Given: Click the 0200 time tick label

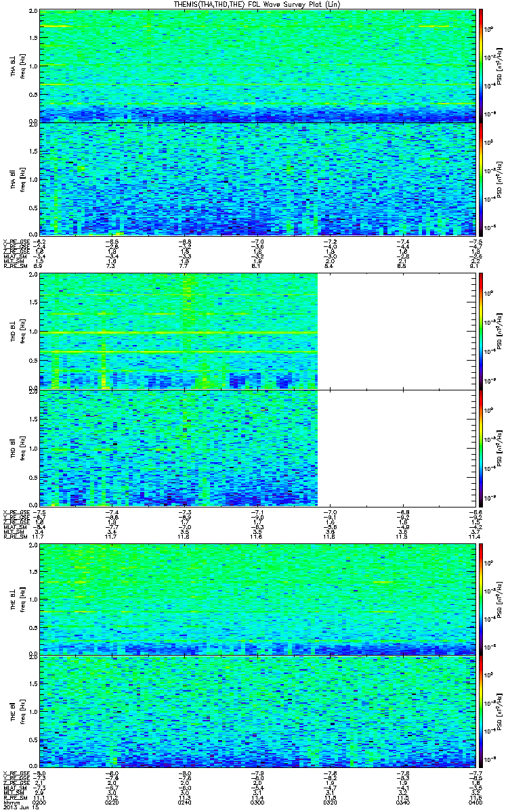Looking at the screenshot, I should click(x=40, y=802).
